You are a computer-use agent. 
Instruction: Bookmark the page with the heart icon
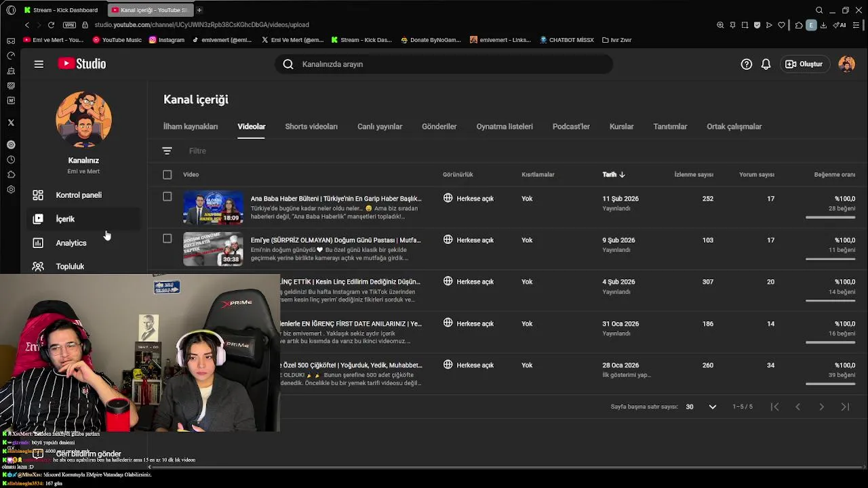[x=781, y=25]
